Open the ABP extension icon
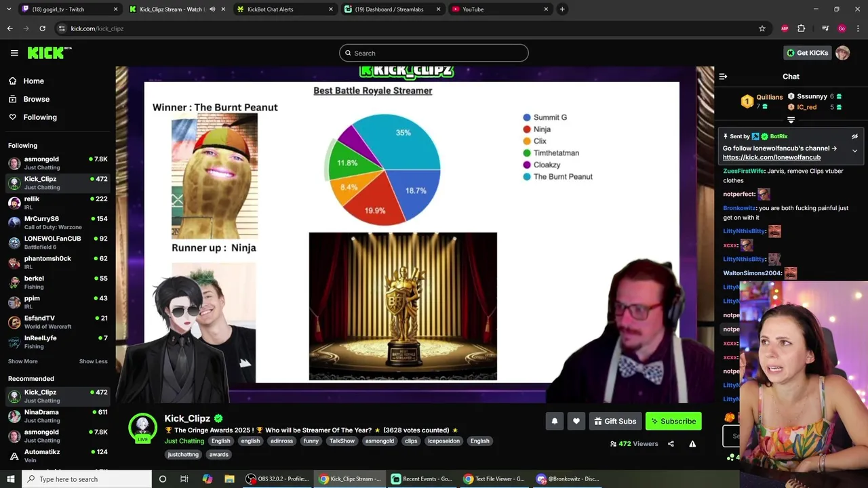 (785, 28)
